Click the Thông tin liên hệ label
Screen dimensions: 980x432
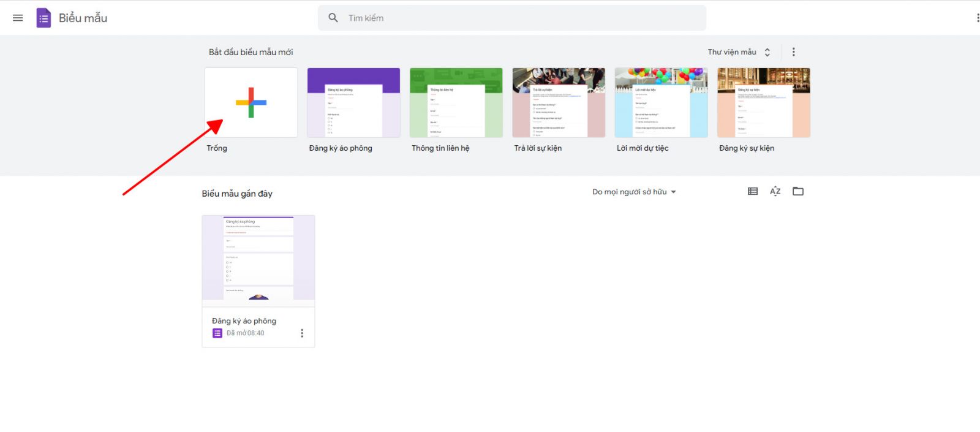[440, 148]
